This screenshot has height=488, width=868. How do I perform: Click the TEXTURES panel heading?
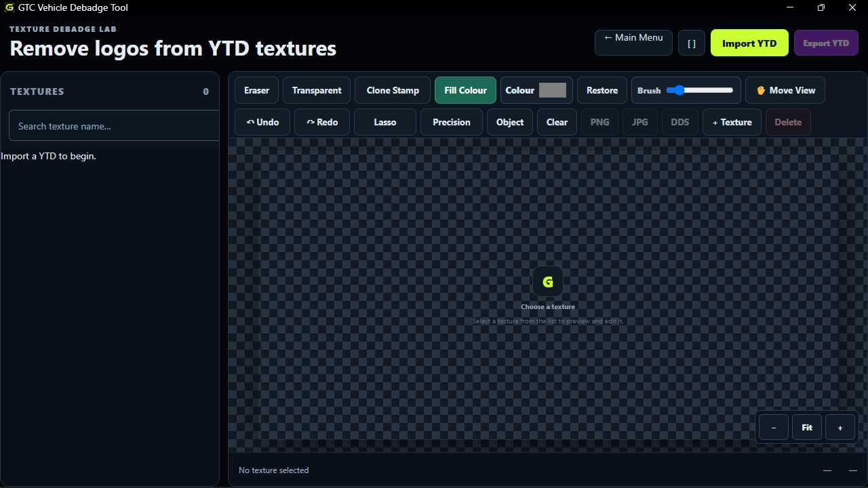pyautogui.click(x=37, y=91)
